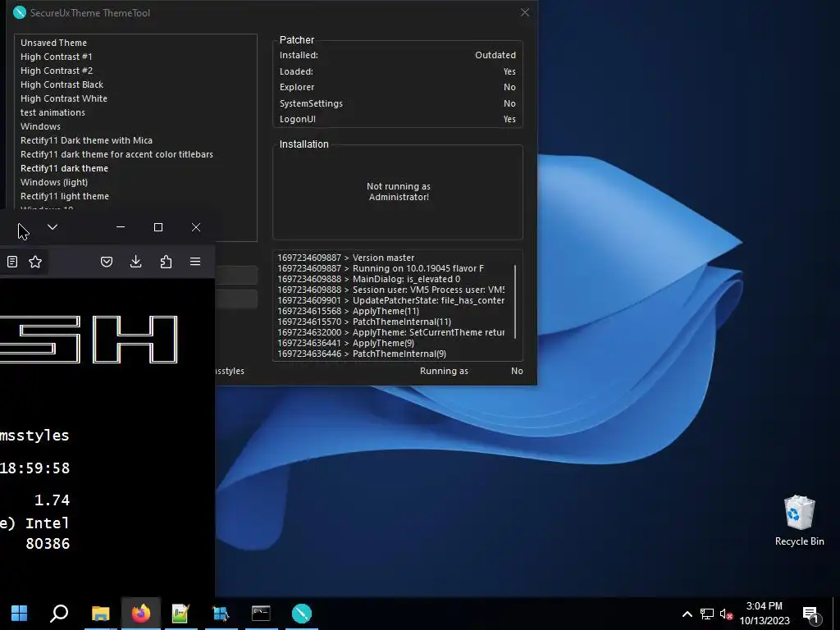Open the network tray icon

pyautogui.click(x=707, y=614)
